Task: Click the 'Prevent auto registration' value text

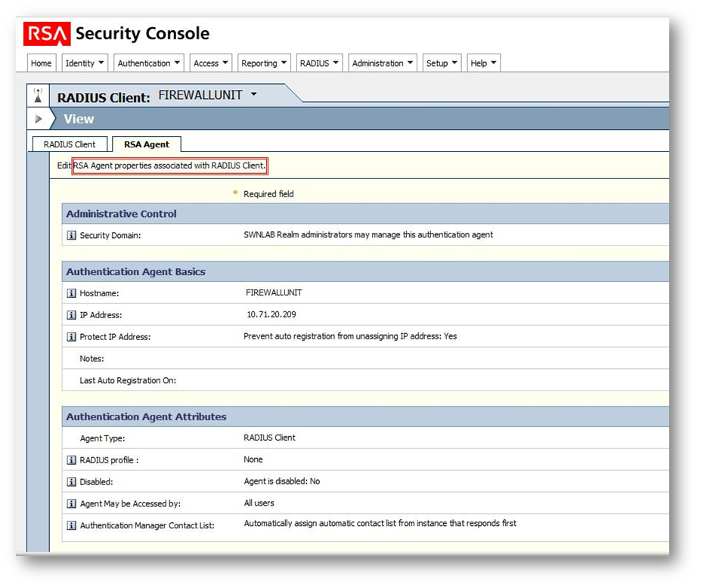Action: pos(350,336)
